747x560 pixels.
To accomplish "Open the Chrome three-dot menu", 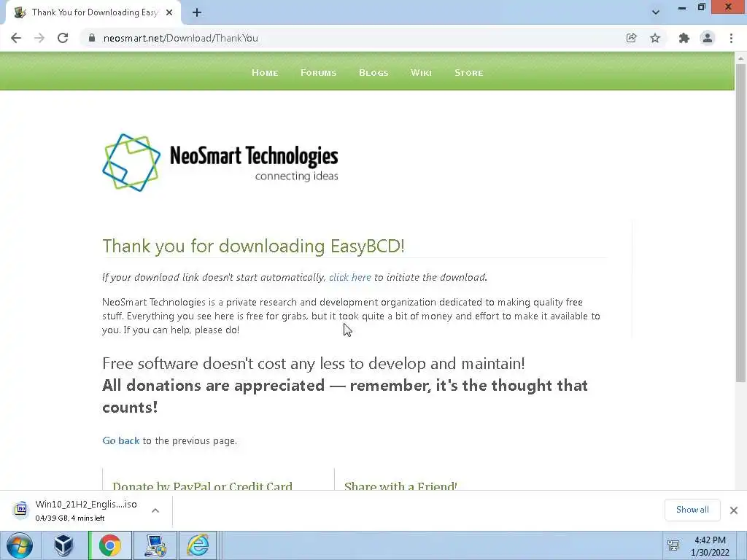I will coord(731,38).
